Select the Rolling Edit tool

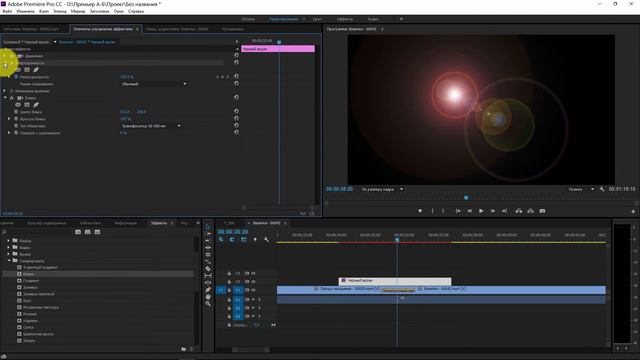point(208,247)
